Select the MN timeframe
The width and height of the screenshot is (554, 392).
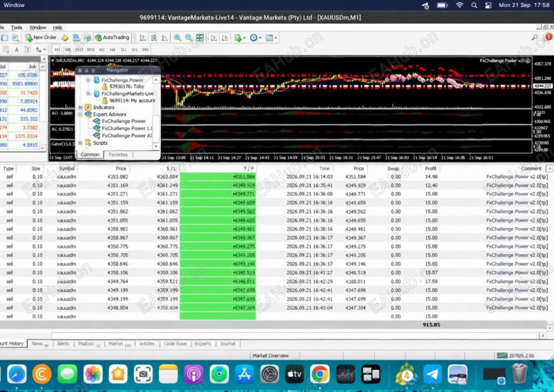(145, 50)
